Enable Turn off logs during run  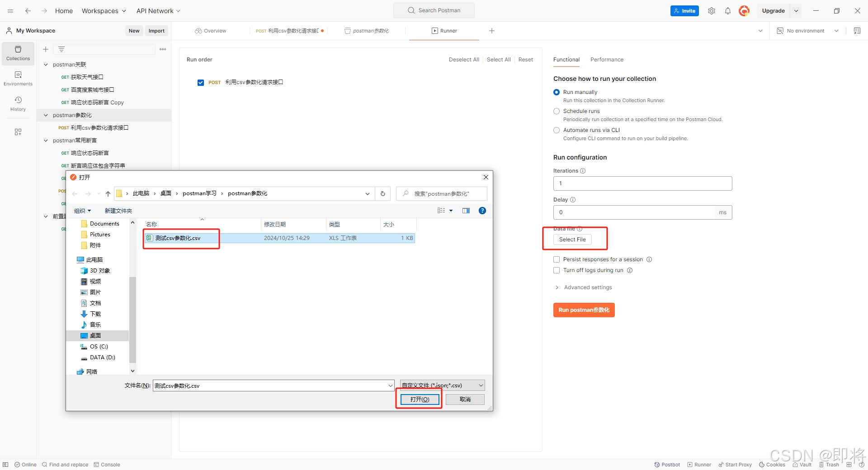(x=557, y=270)
